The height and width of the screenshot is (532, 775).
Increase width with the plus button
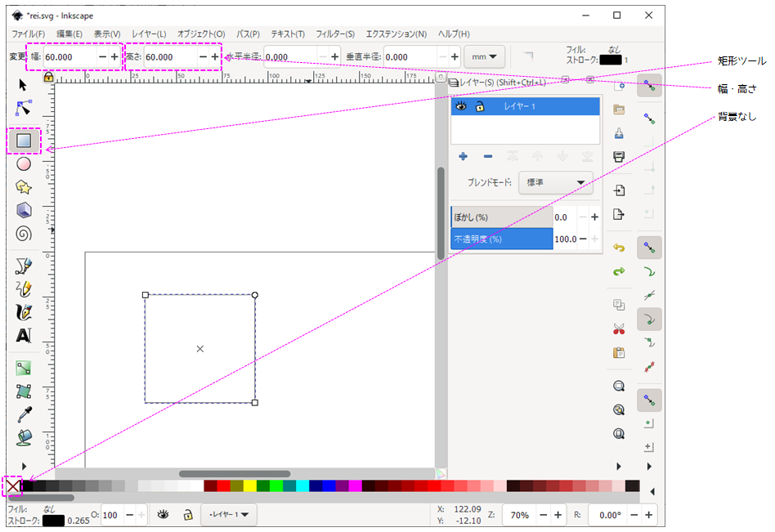click(x=114, y=57)
